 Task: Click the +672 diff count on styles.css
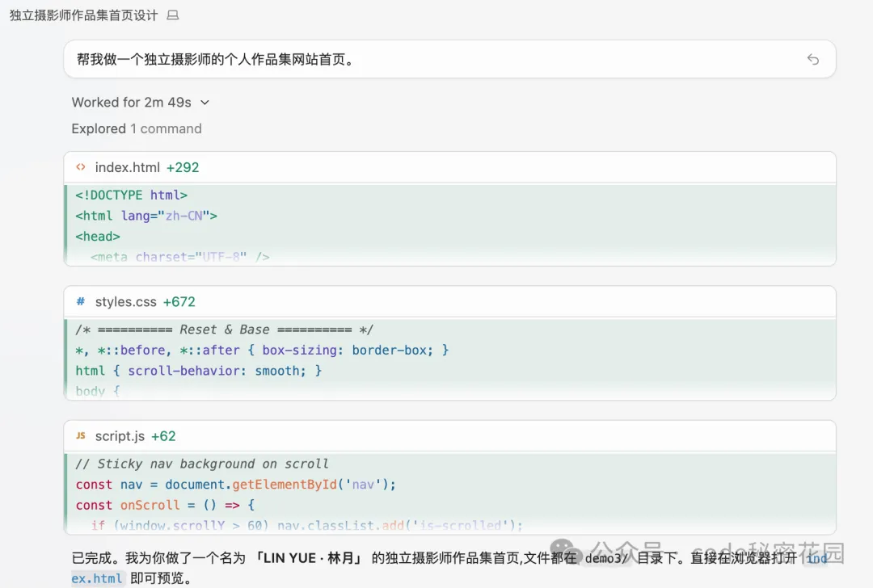pos(179,301)
